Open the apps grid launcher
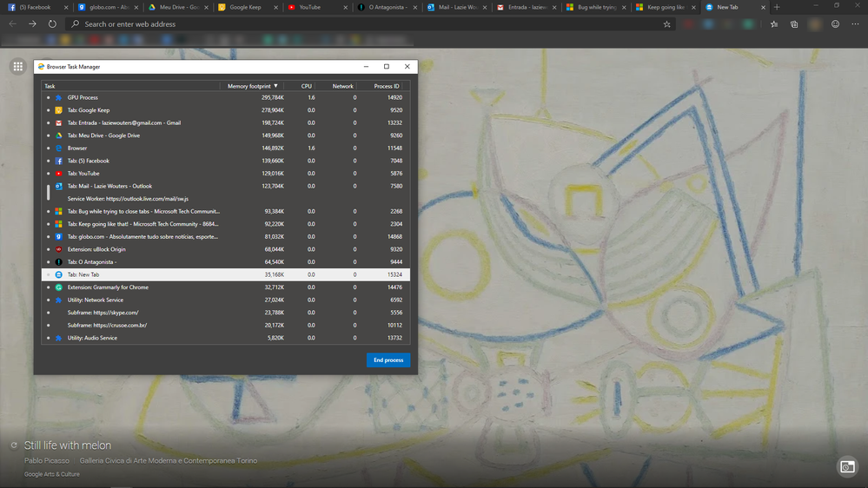868x488 pixels. coord(17,66)
